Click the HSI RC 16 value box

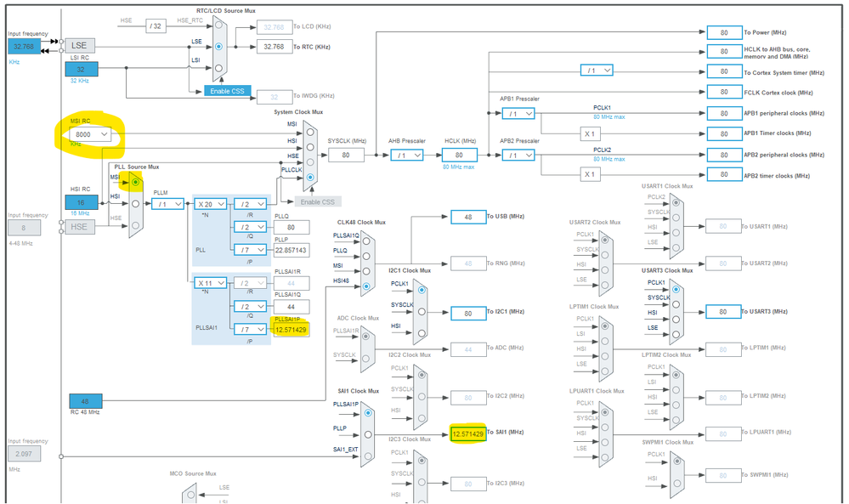(x=82, y=202)
